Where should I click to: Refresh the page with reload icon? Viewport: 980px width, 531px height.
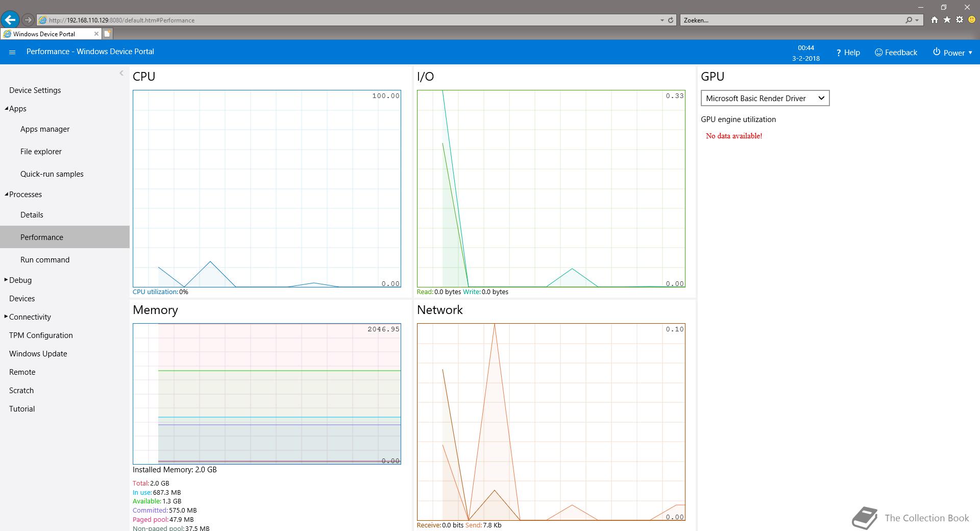coord(671,20)
